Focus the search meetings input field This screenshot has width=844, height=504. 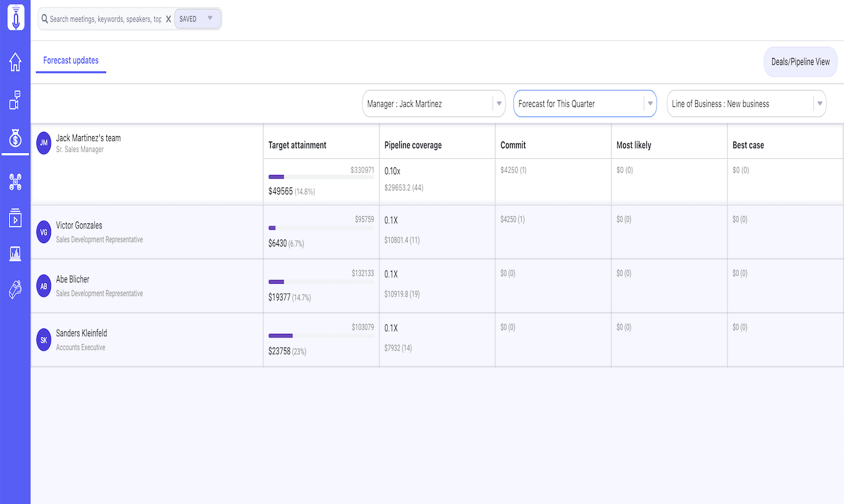tap(105, 19)
